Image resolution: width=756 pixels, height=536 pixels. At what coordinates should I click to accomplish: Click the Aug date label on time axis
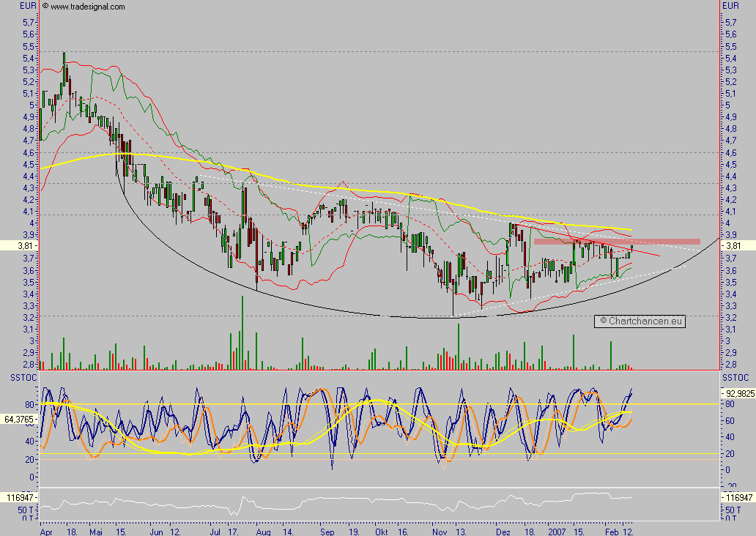click(263, 532)
